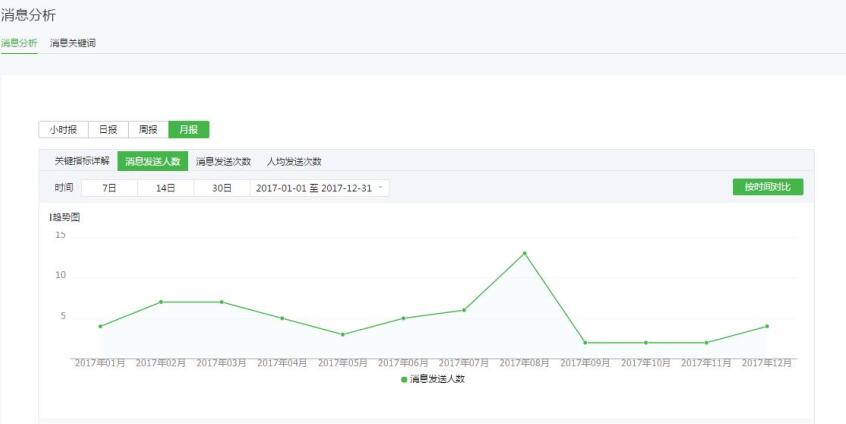The width and height of the screenshot is (846, 424).
Task: Click the 2017年02月 data point
Action: coord(161,302)
